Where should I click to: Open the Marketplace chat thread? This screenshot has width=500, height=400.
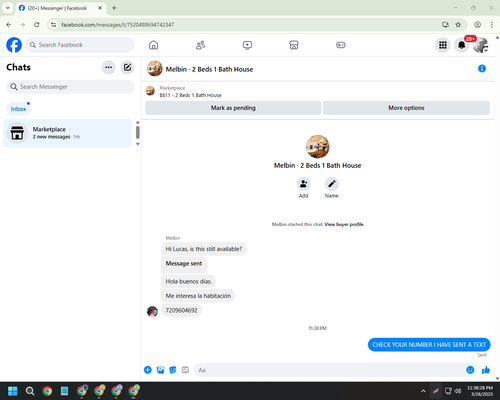pos(67,133)
